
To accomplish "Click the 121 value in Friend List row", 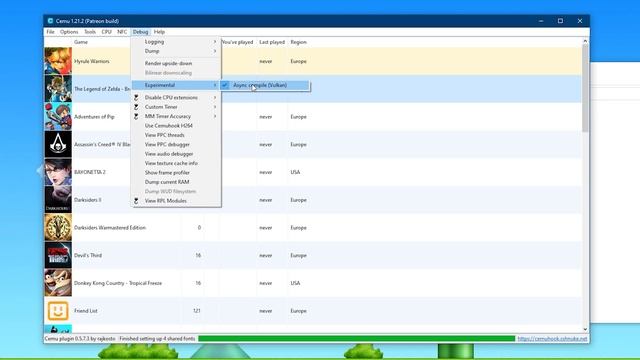I will pyautogui.click(x=197, y=311).
